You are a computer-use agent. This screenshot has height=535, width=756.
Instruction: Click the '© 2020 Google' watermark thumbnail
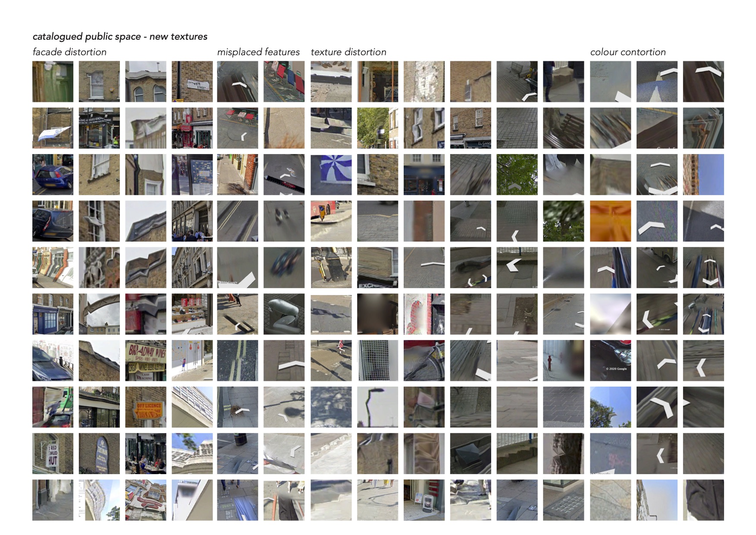tap(610, 361)
